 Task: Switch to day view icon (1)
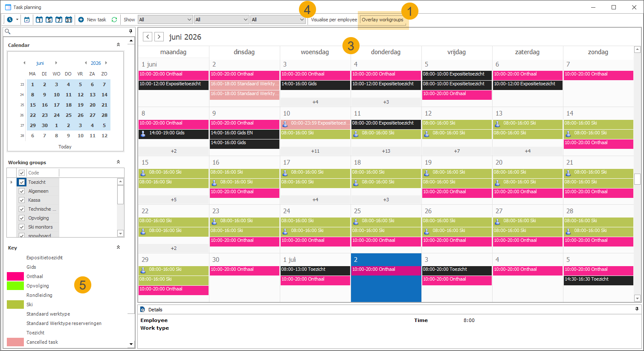tap(39, 20)
